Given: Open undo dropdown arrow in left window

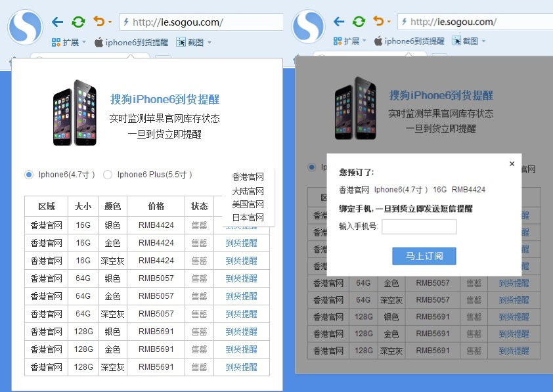Looking at the screenshot, I should coord(110,22).
